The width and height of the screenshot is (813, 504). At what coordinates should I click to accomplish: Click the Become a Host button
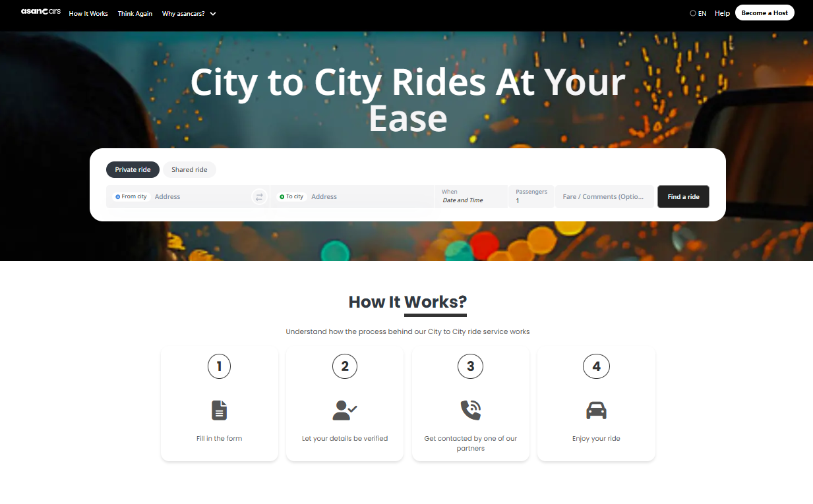[765, 13]
